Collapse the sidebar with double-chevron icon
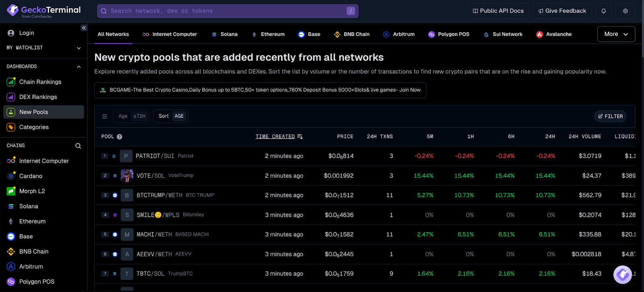The width and height of the screenshot is (644, 292). (84, 28)
